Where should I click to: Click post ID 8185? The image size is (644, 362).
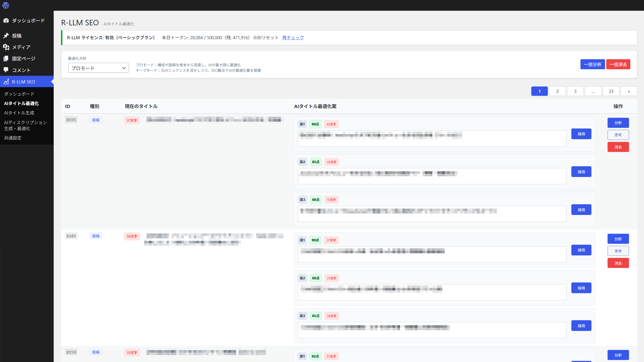pyautogui.click(x=71, y=236)
